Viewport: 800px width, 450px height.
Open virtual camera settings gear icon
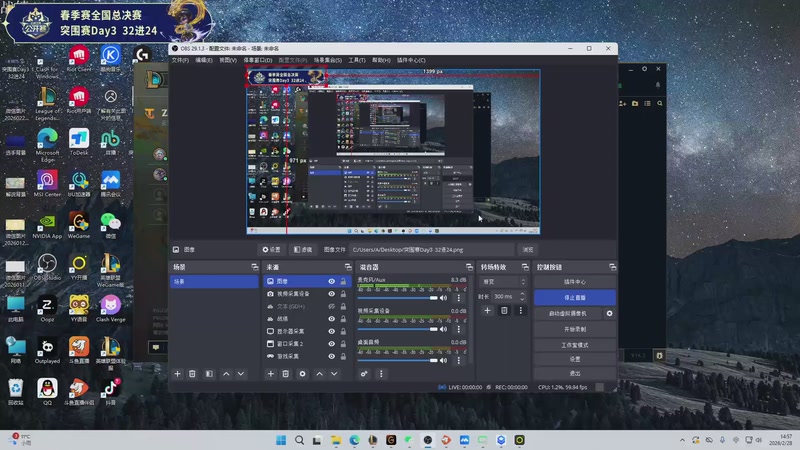coord(609,313)
